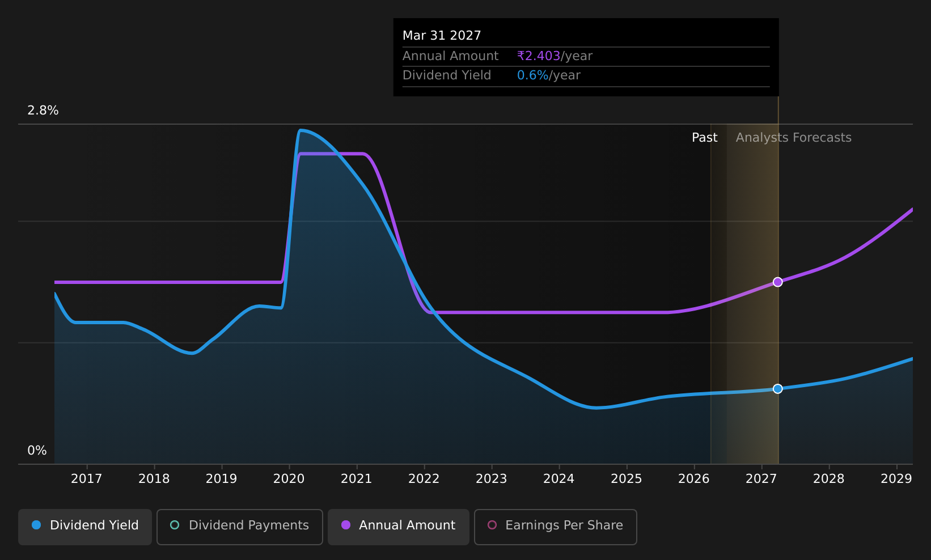Click the 2029 x-axis label
This screenshot has width=931, height=560.
(896, 479)
